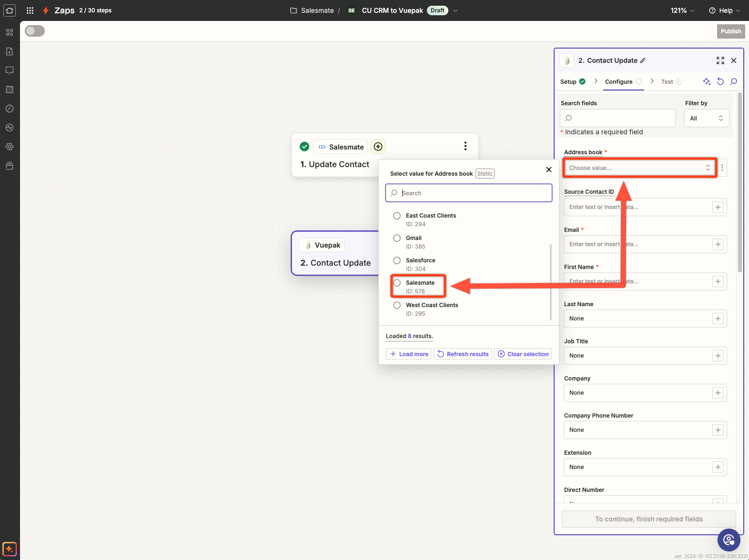Click the trigger bolt icon on Salesmate step

coord(378,147)
